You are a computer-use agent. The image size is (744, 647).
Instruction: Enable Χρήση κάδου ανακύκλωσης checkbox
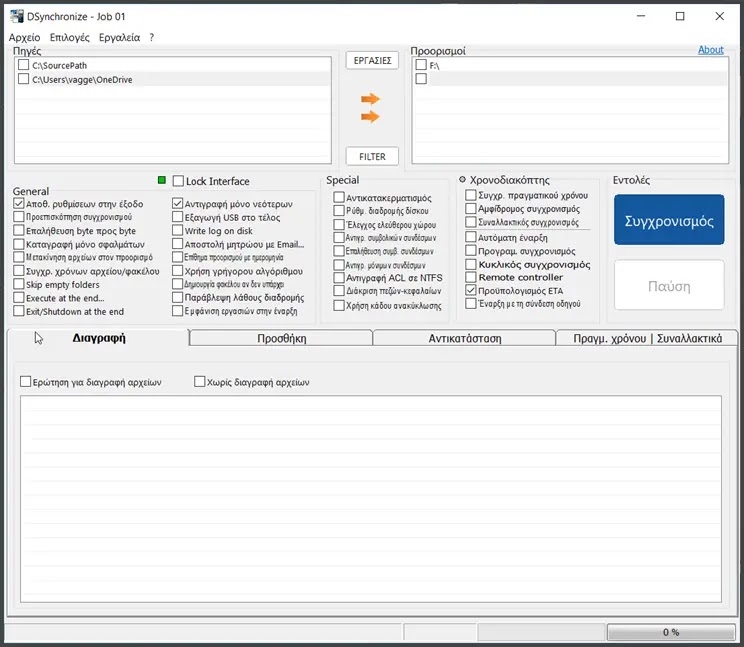coord(339,305)
